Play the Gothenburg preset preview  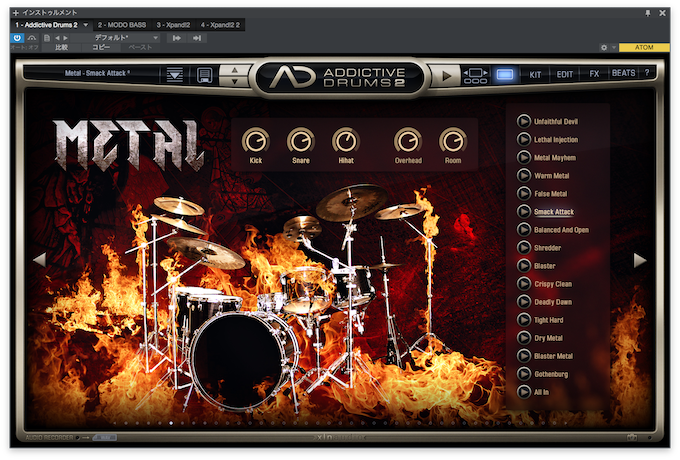(x=524, y=374)
